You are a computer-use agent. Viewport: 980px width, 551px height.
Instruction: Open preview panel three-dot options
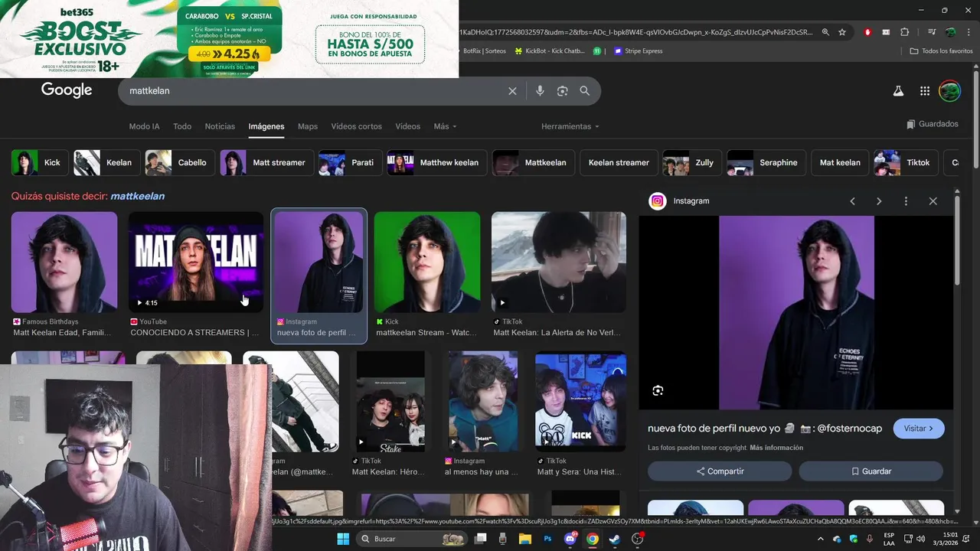pyautogui.click(x=906, y=201)
